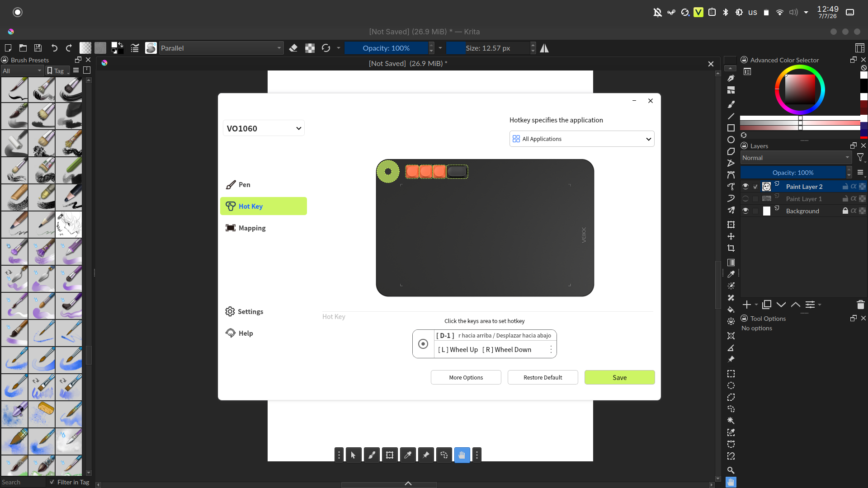Click the brush Search field

[x=23, y=482]
